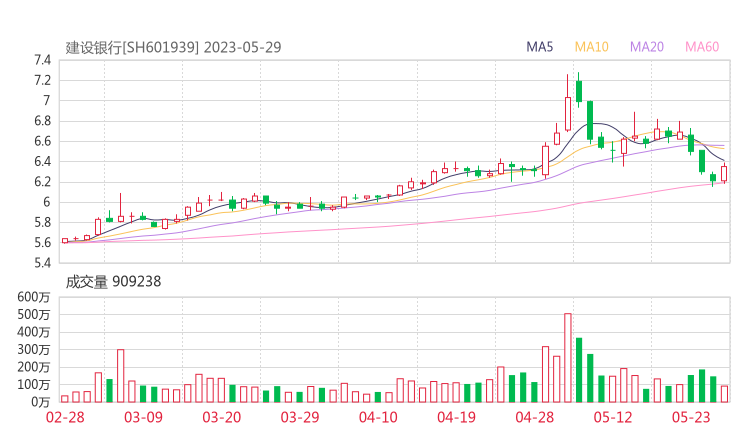
Task: Click the 成交量 909238 volume label
Action: [113, 282]
